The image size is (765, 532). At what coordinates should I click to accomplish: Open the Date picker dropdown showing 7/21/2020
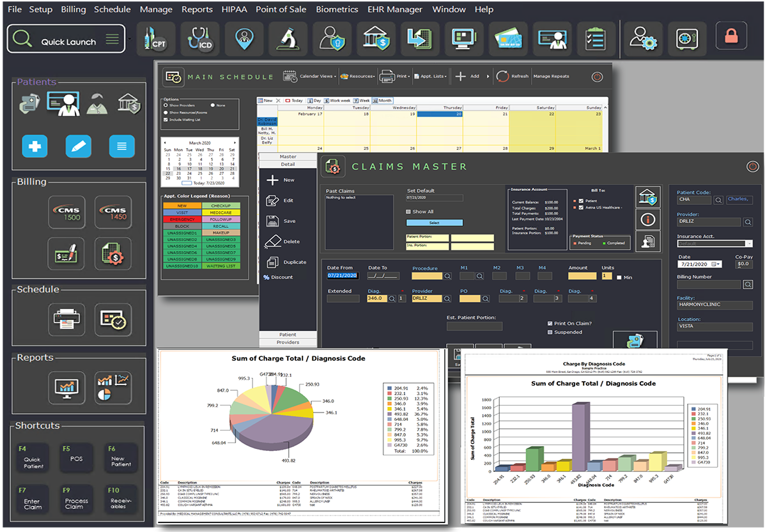tap(715, 264)
